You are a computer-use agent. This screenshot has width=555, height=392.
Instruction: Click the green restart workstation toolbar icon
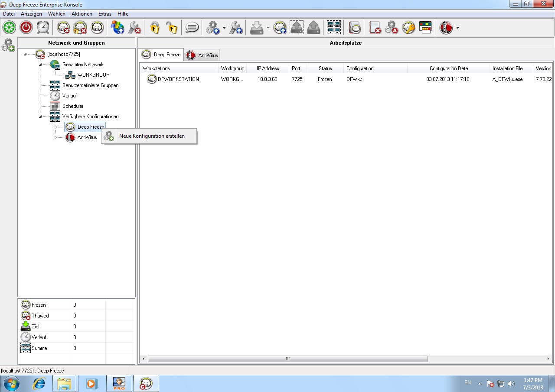click(x=9, y=28)
